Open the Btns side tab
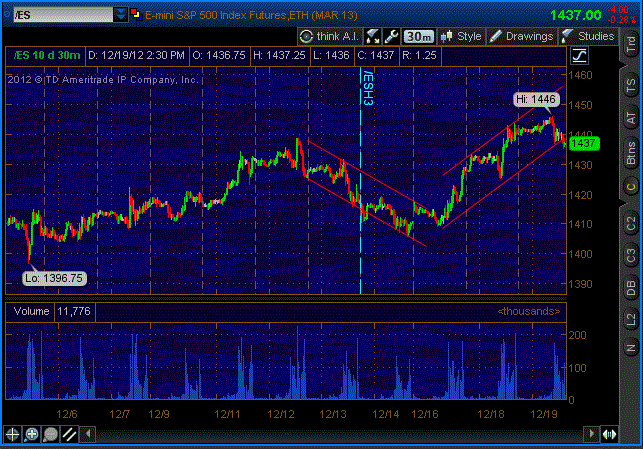The width and height of the screenshot is (643, 449). point(630,153)
